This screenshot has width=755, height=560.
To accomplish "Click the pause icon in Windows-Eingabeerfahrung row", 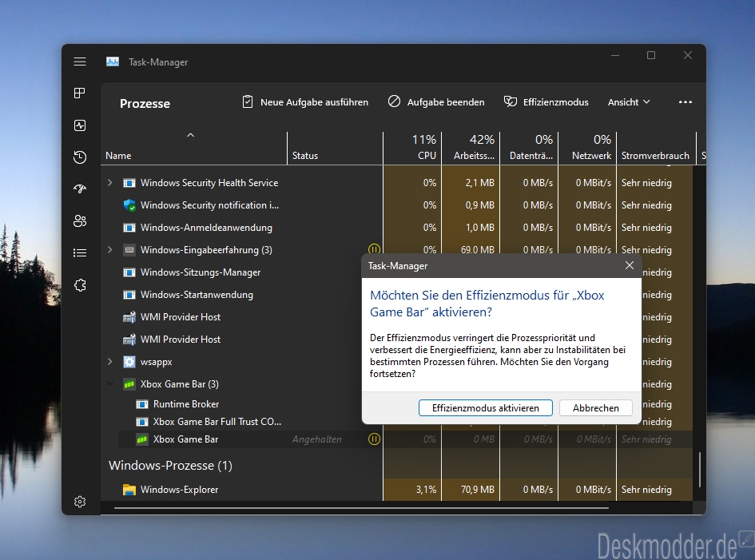I will (x=374, y=249).
